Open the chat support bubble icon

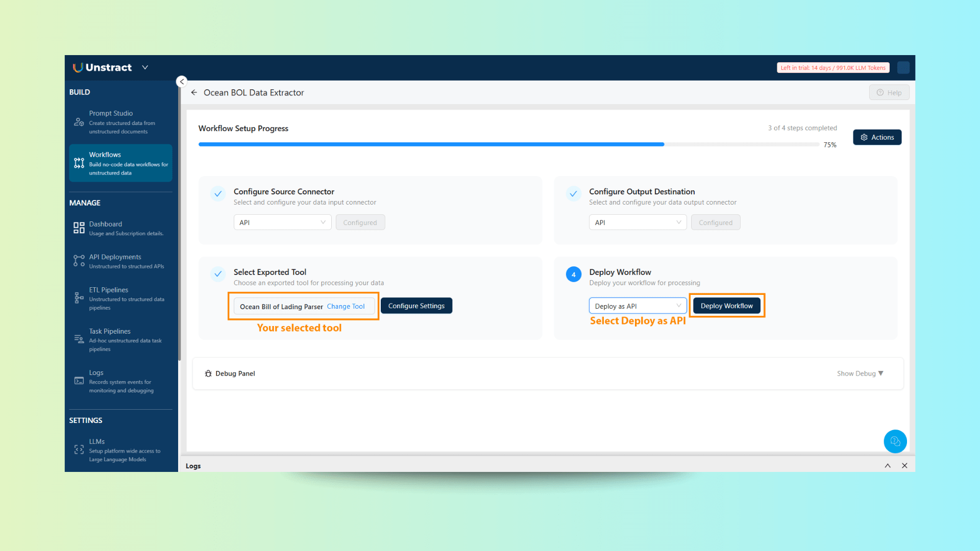point(895,441)
